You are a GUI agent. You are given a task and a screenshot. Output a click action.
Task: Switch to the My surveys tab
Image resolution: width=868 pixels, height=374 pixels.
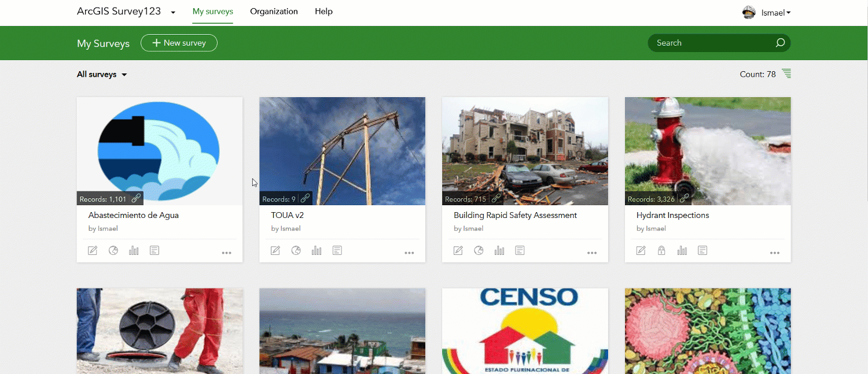(x=213, y=12)
